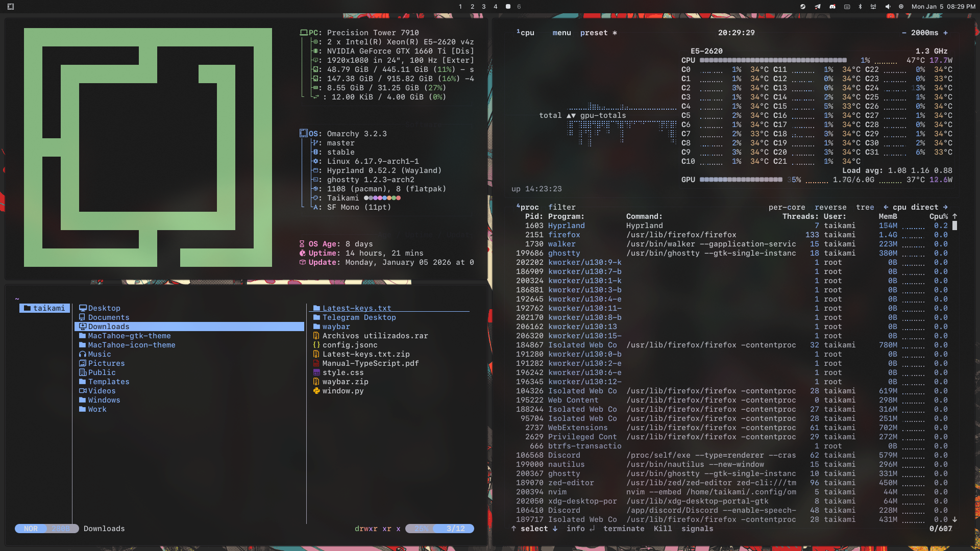Click terminate in btop footer
The width and height of the screenshot is (980, 551).
[x=624, y=529]
